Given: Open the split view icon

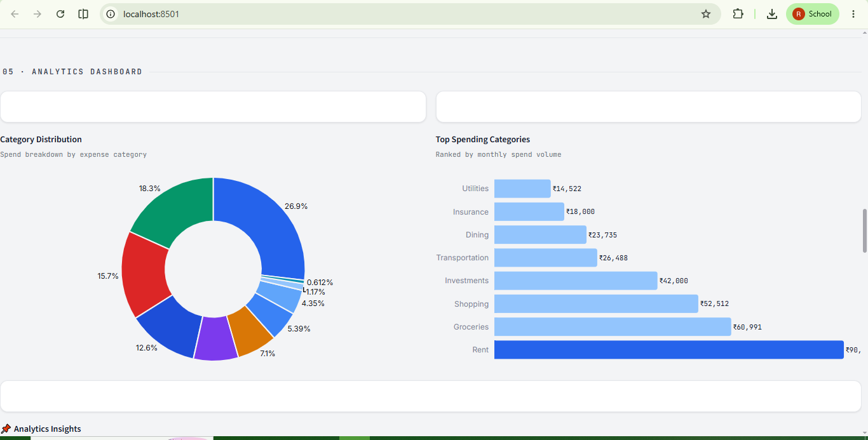Looking at the screenshot, I should pyautogui.click(x=83, y=14).
